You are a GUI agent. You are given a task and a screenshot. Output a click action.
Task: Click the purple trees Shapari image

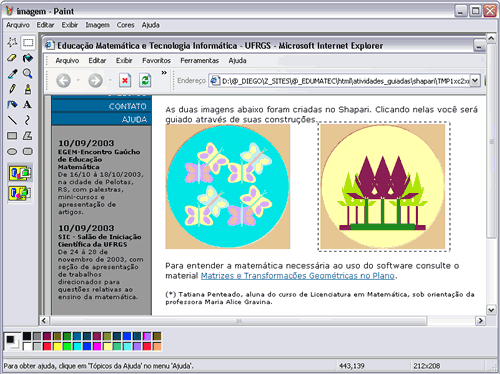pos(383,187)
